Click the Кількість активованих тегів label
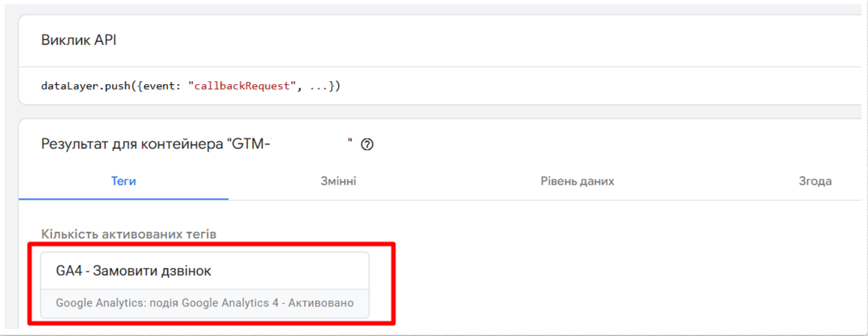The image size is (868, 336). point(129,234)
